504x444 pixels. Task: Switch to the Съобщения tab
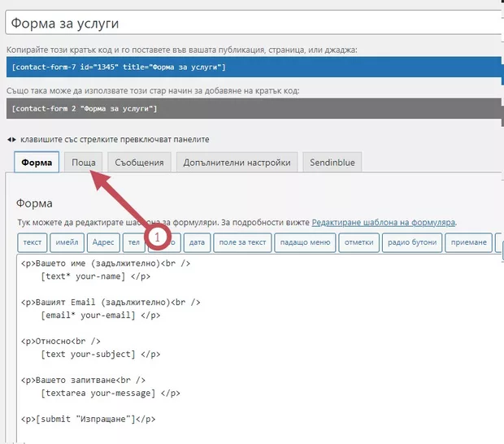click(x=138, y=162)
